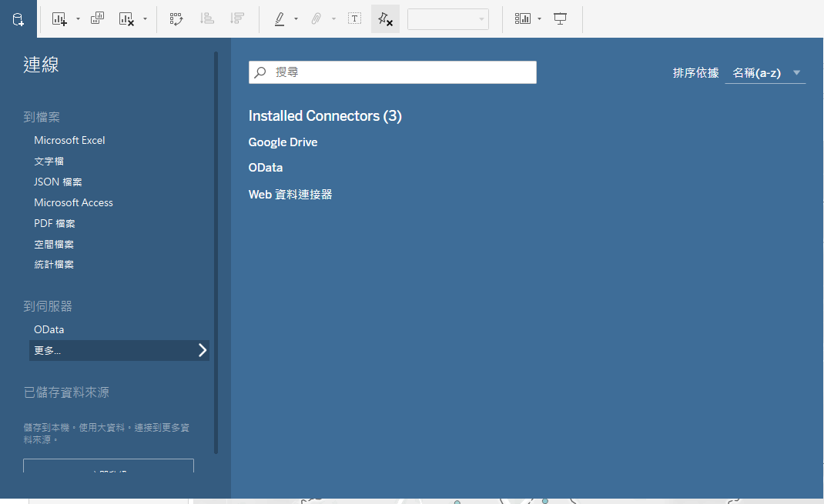Choose JSON 檔案 connection option
Screen dimensions: 824x504
pyautogui.click(x=58, y=182)
